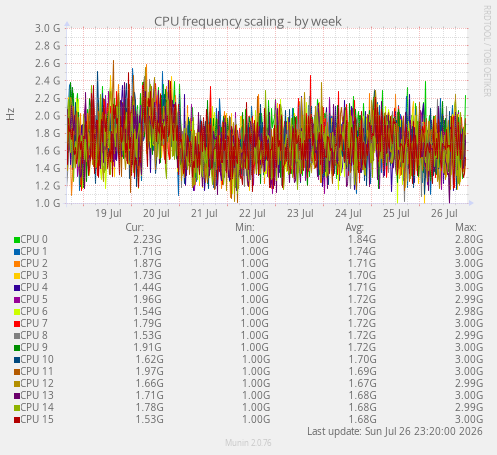Click the CPU 11 brown legend swatch
This screenshot has width=497, height=455.
[17, 372]
